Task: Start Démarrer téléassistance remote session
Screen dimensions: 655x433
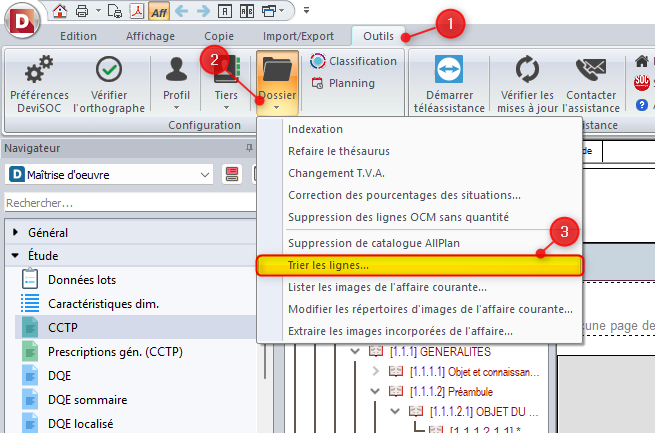Action: (x=447, y=72)
